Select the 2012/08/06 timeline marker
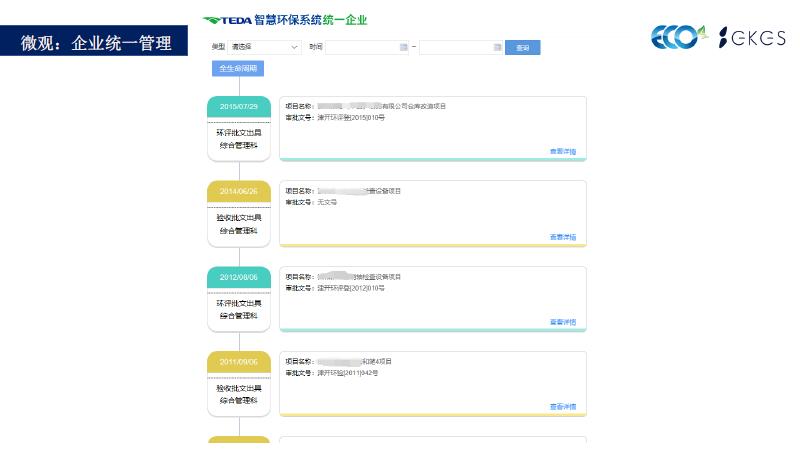The width and height of the screenshot is (800, 450). coord(239,277)
